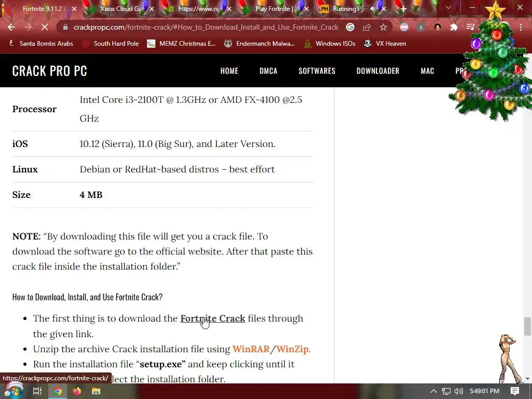Show hidden system tray icons
The image size is (532, 399).
(x=434, y=391)
